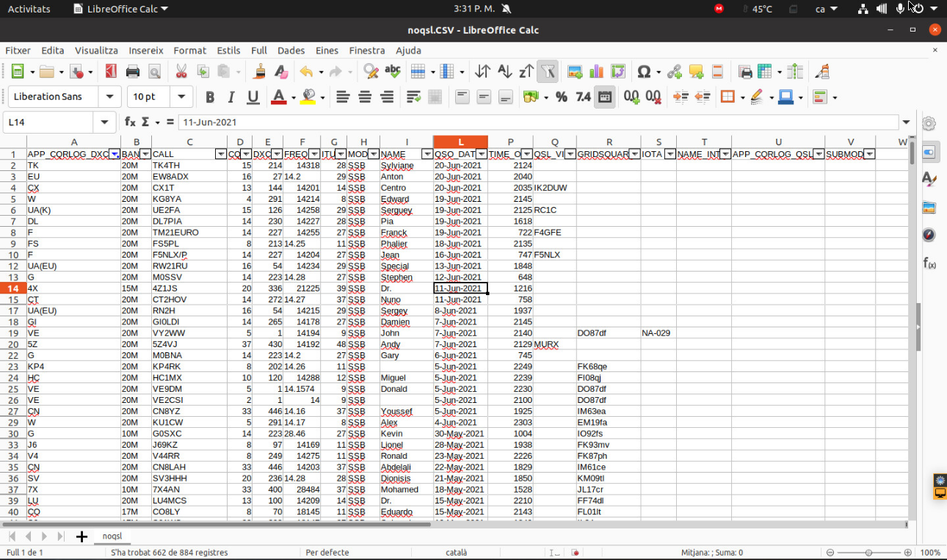Open the QSO_DATE column filter dropdown
The width and height of the screenshot is (947, 560).
482,154
